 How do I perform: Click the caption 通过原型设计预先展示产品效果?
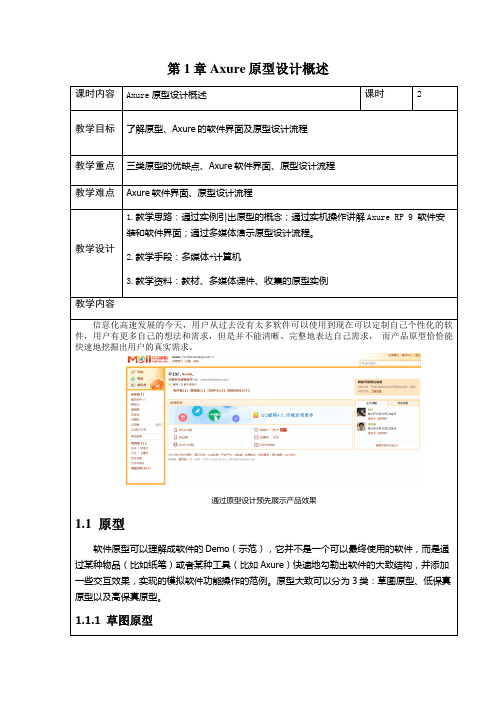coord(264,501)
